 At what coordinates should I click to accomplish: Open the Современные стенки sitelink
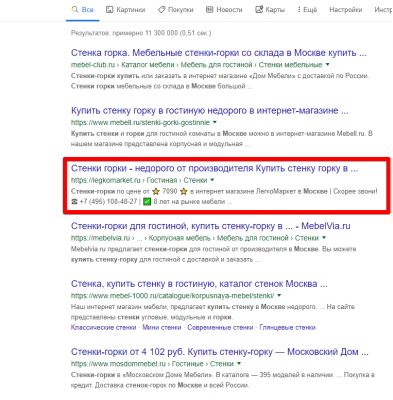pos(220,327)
